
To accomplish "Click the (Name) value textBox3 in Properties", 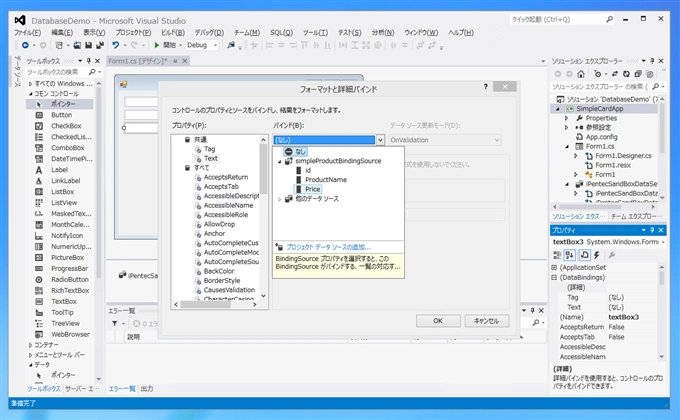I will [624, 317].
